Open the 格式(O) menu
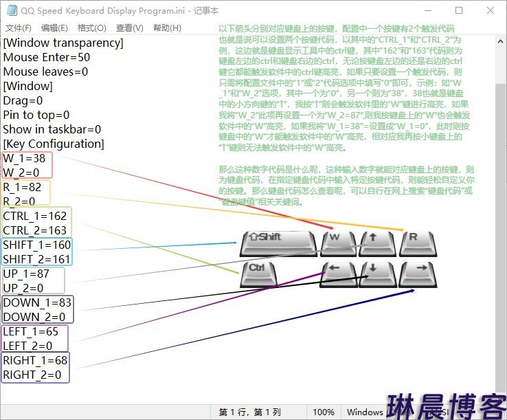Viewport: 507px width, 420px height. pos(91,28)
